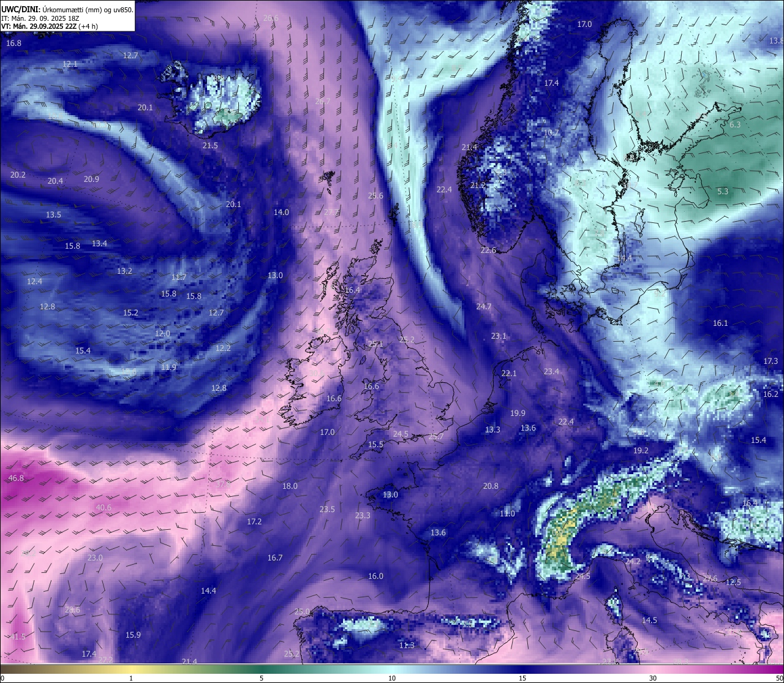Screen dimensions: 784x683
Task: Click the 20.4 value on the map
Action: pyautogui.click(x=55, y=181)
